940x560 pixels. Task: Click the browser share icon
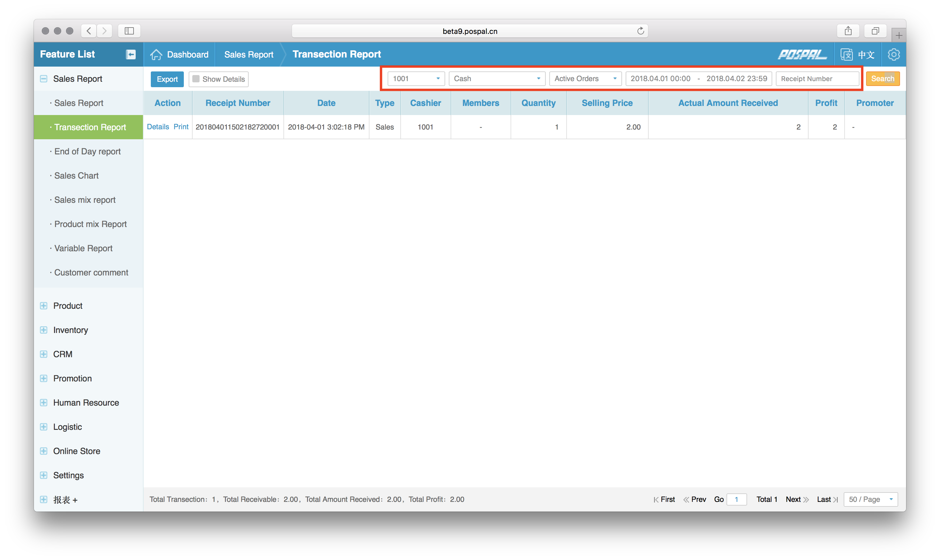848,31
